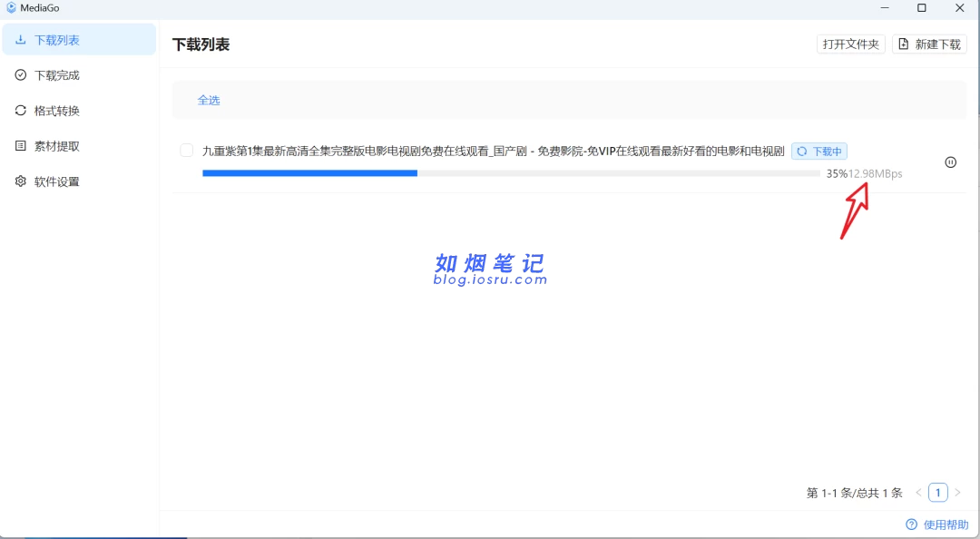
Task: Click the 下载中 status tag
Action: point(819,152)
